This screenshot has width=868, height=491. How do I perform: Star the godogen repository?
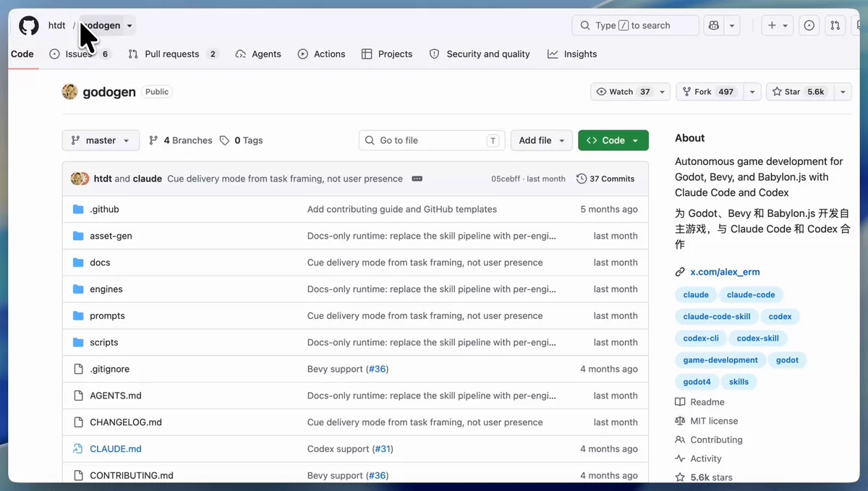click(799, 92)
